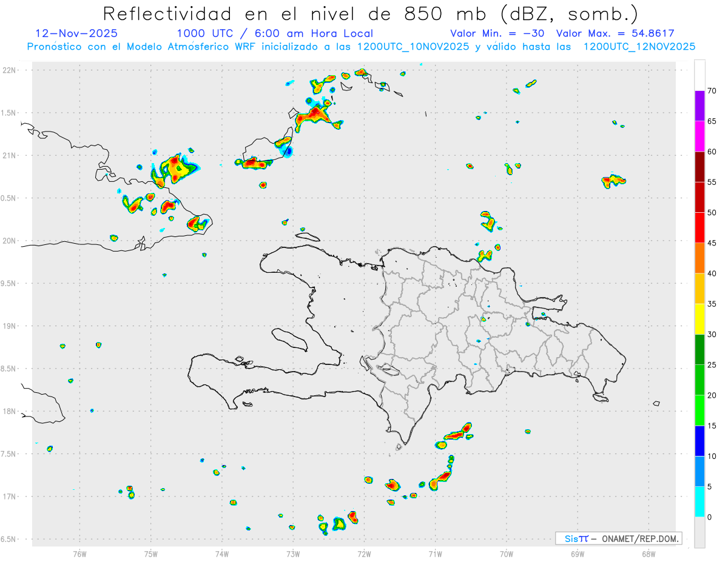Click the dark green 25–30 dBZ colorbar segment
Viewport: 728px width, 562px height.
pyautogui.click(x=699, y=350)
